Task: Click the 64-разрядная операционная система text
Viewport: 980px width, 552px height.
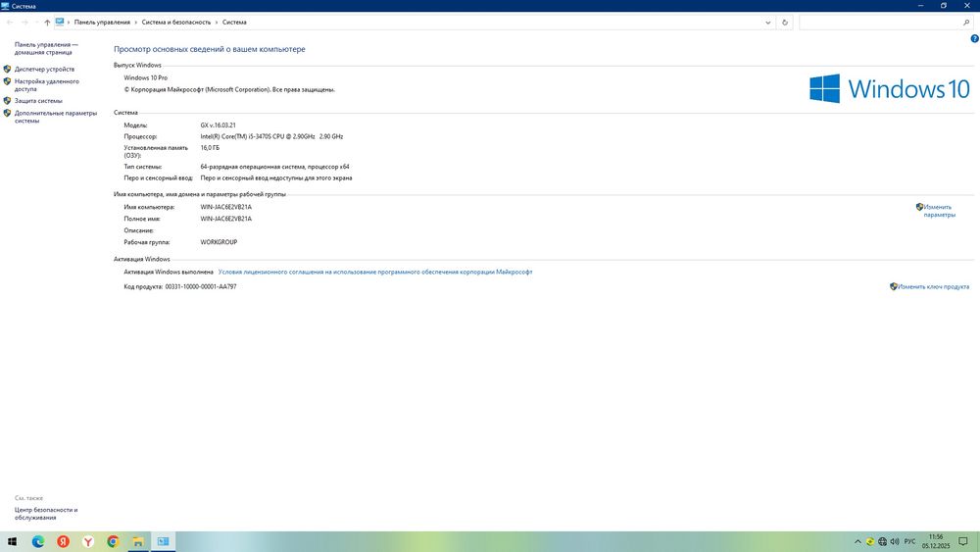Action: tap(274, 167)
